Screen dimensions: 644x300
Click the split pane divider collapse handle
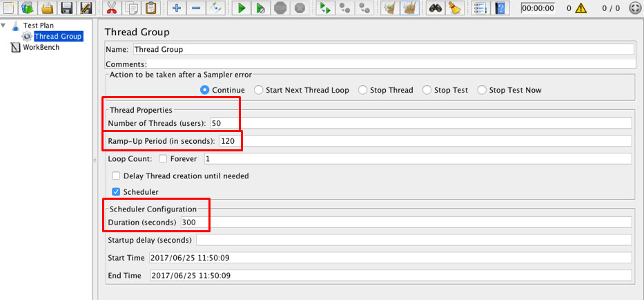point(95,160)
